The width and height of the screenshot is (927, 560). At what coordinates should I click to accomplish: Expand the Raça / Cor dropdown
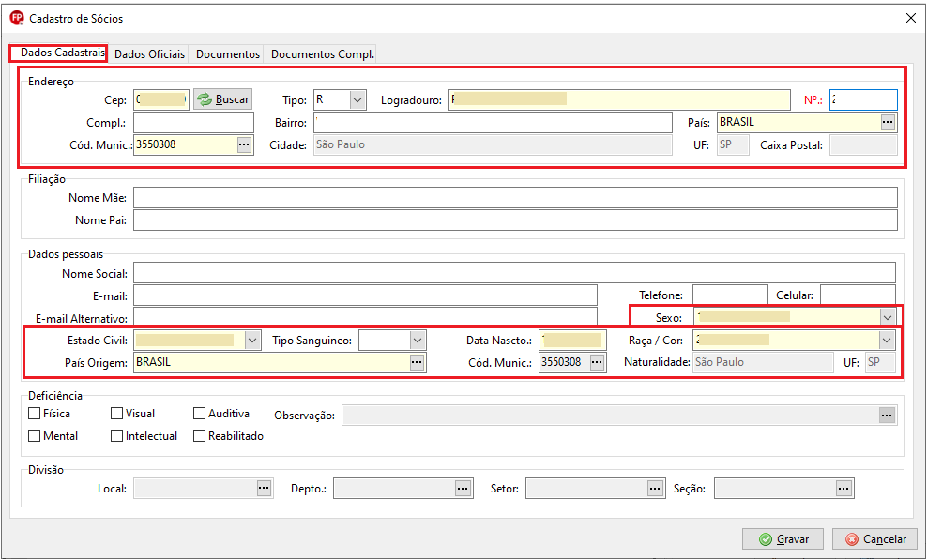tap(887, 340)
